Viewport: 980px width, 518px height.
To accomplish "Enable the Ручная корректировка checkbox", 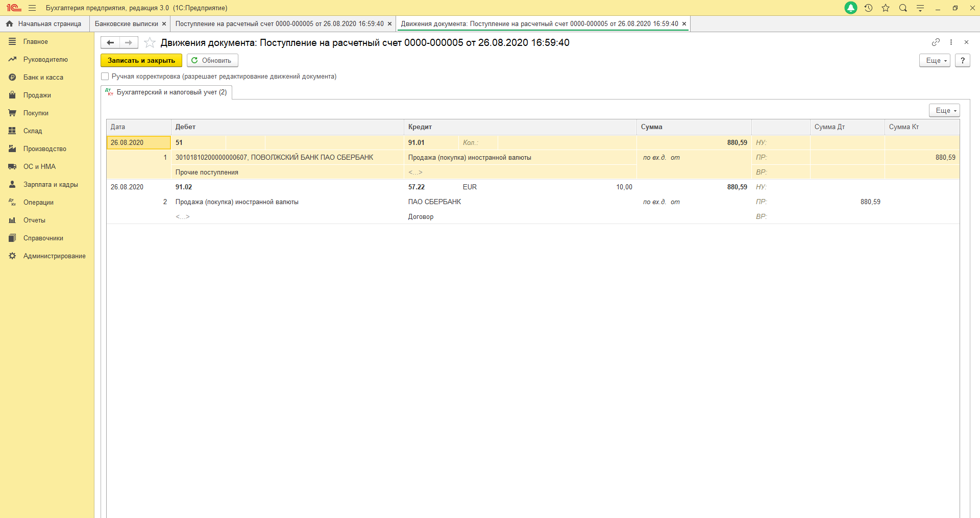I will pos(105,77).
